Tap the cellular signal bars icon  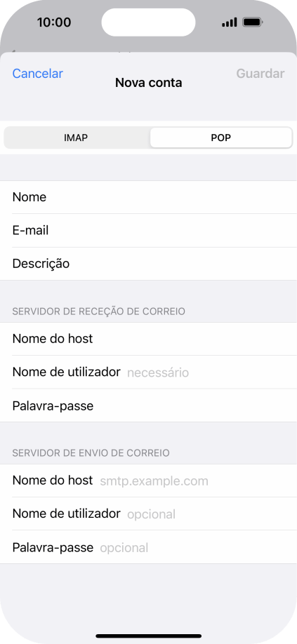point(229,22)
